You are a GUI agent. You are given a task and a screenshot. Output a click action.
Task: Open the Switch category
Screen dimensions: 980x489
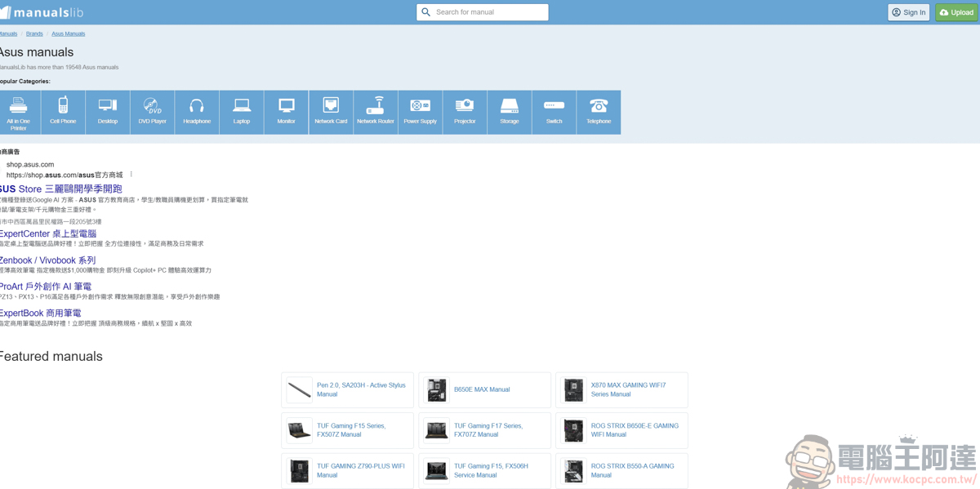(x=554, y=113)
